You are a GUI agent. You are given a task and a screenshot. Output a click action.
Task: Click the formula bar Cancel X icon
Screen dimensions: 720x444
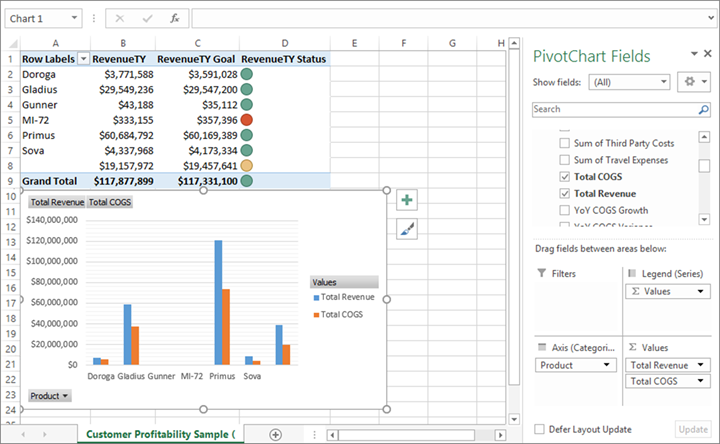point(120,18)
